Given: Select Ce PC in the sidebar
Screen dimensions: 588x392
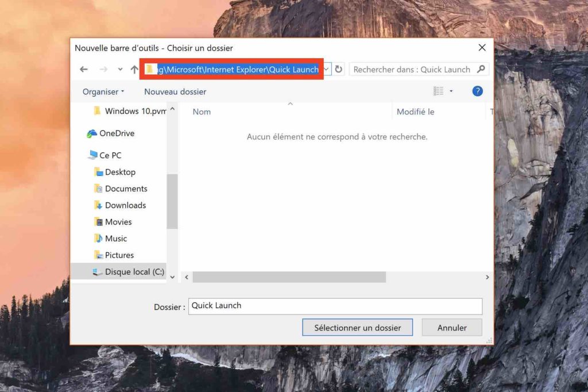Looking at the screenshot, I should click(110, 155).
